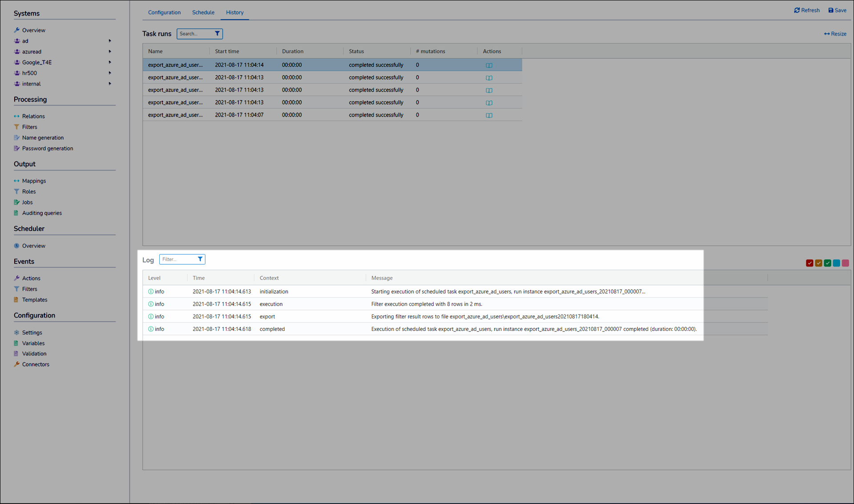Click the Save disk icon
The height and width of the screenshot is (504, 854).
[830, 10]
